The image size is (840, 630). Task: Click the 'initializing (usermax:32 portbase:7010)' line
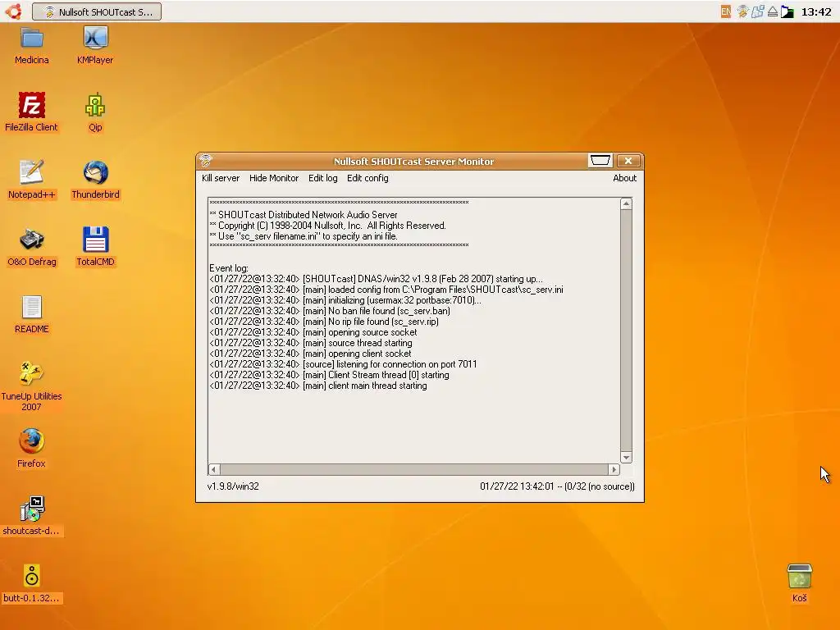(x=345, y=300)
